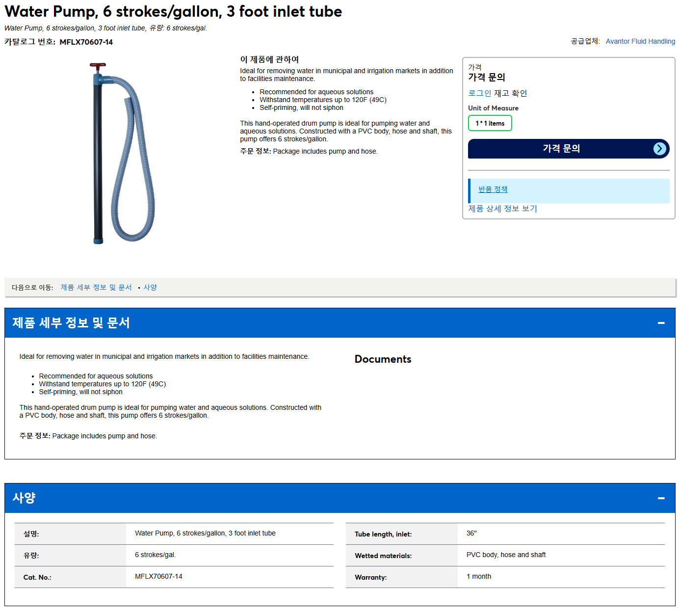Open the Avantor Fluid Handling supplier link

pos(640,41)
